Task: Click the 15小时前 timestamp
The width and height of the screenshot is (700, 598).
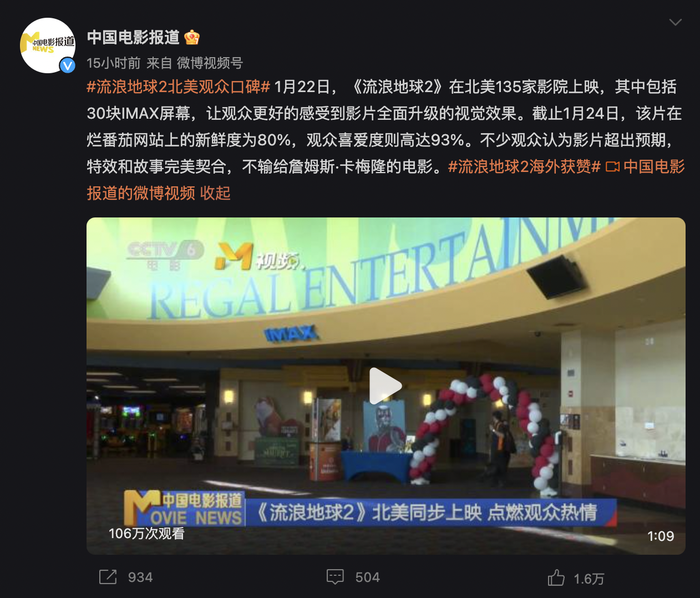Action: pos(114,63)
